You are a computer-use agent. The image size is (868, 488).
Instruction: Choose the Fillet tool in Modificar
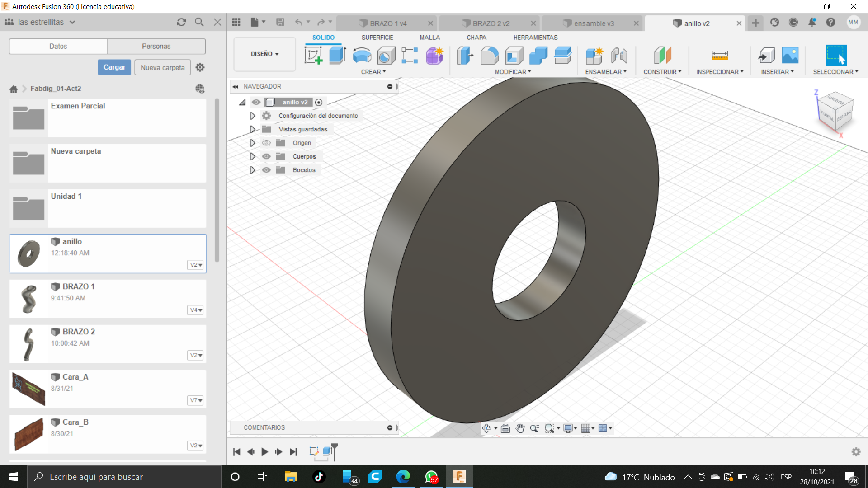pyautogui.click(x=490, y=56)
